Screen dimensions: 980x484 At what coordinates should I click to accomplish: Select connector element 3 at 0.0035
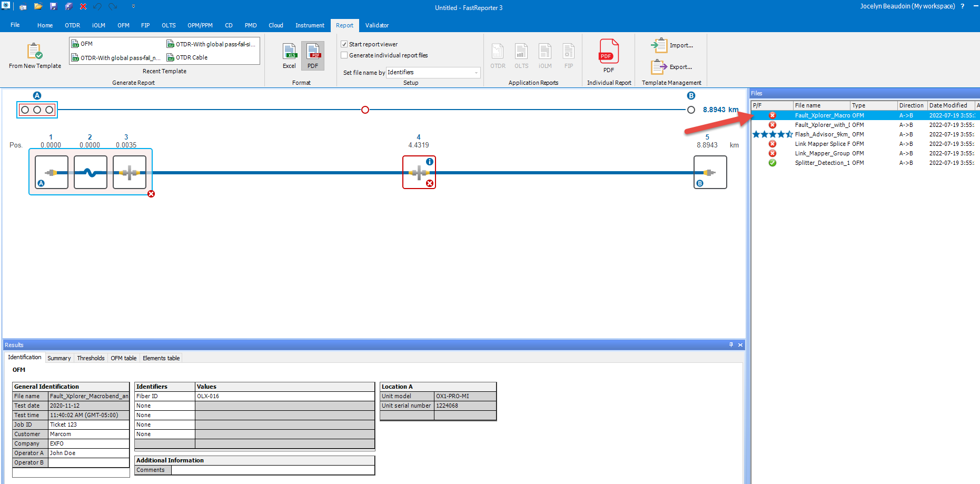[130, 172]
